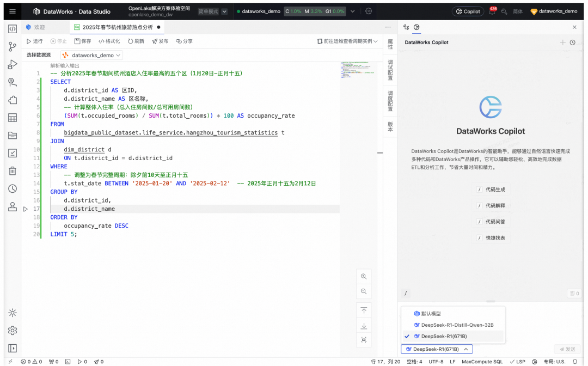Open Copilot chat history clock icon
588x366 pixels.
point(573,42)
